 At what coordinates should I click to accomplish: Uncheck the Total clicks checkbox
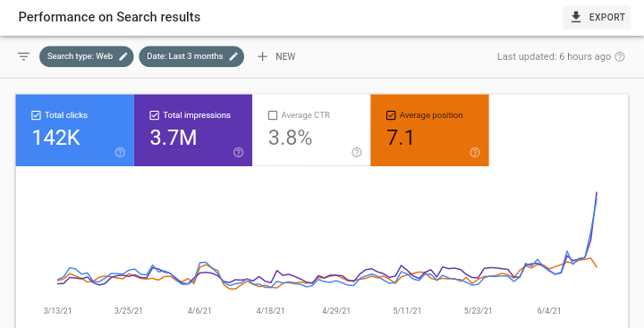point(36,115)
